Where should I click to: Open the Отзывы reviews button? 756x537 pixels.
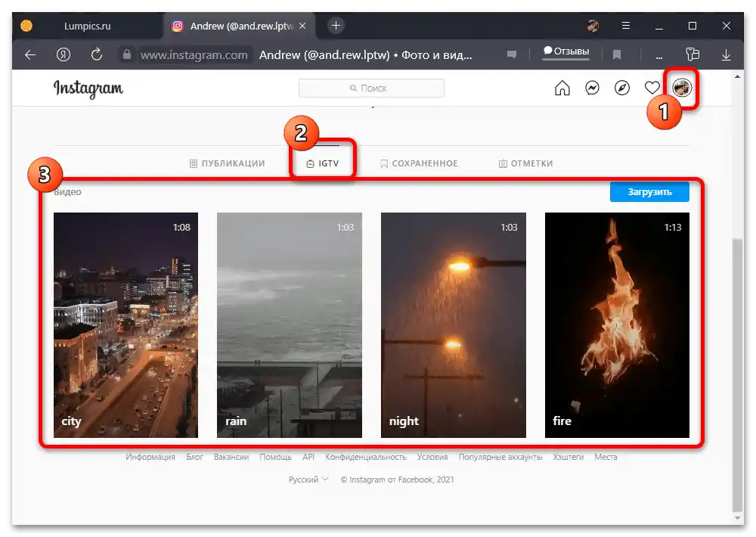(566, 51)
